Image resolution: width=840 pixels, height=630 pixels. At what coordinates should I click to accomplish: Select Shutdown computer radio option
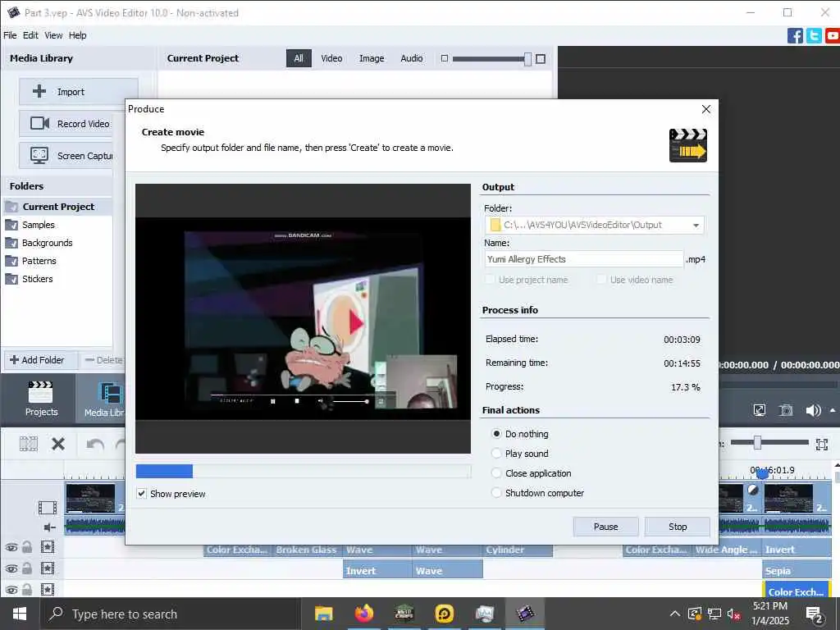pos(496,492)
